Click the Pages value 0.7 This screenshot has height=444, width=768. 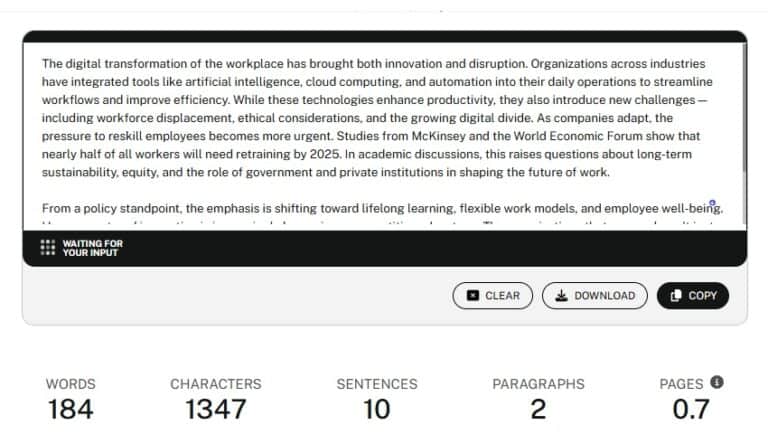click(x=691, y=409)
